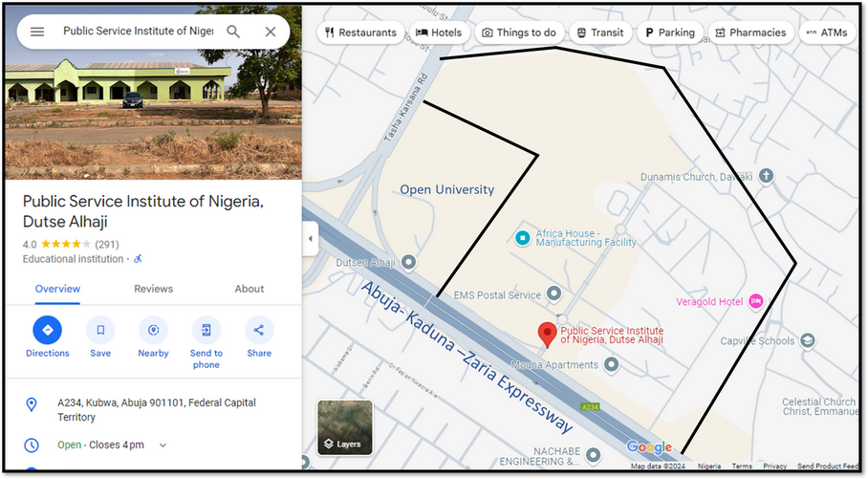Click the red pin of Public Service Institute
868x479 pixels.
[547, 335]
